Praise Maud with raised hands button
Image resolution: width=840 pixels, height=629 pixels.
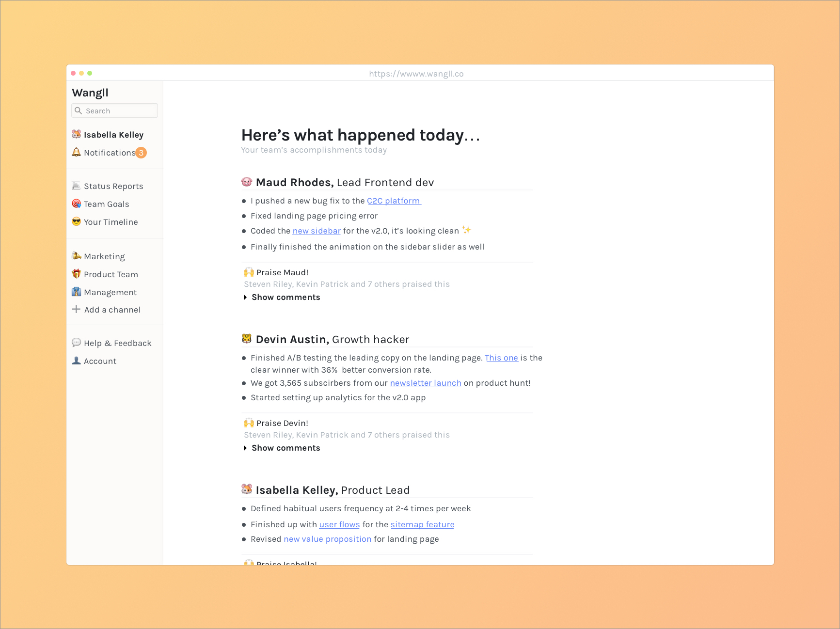point(249,272)
